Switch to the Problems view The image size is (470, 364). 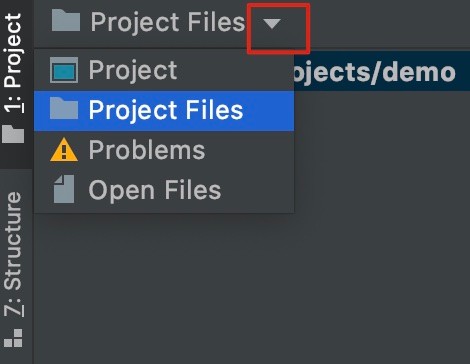point(164,150)
